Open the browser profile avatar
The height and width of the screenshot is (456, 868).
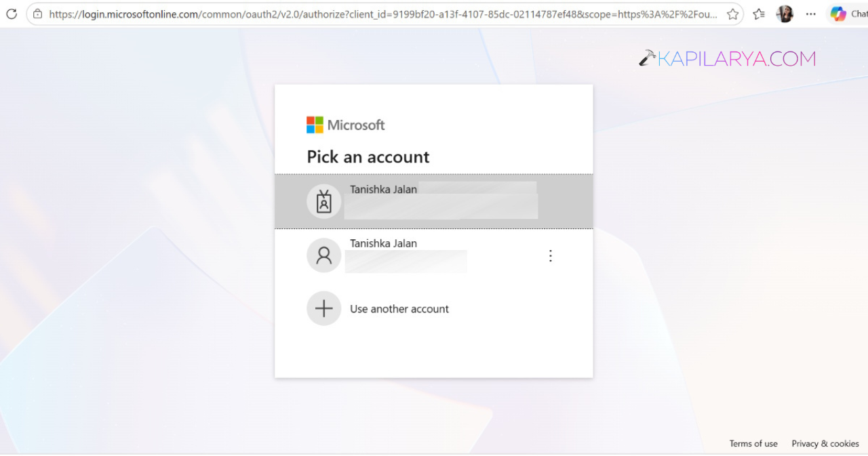coord(785,14)
